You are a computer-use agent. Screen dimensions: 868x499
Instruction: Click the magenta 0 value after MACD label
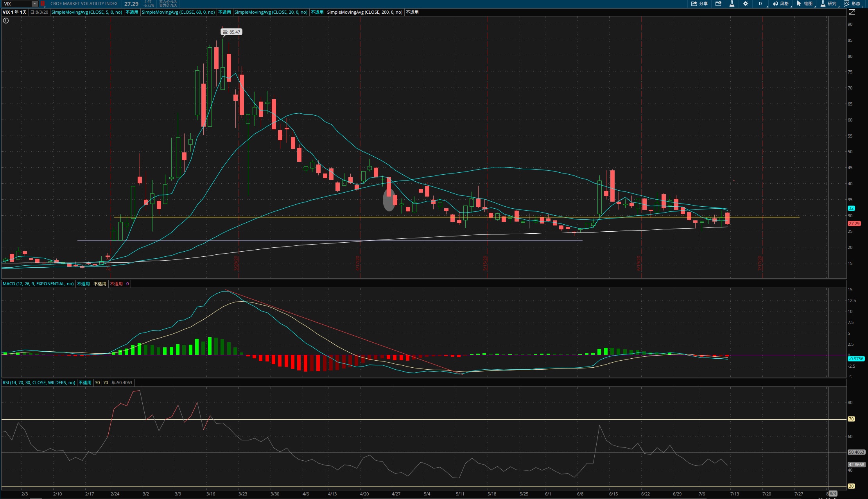pos(127,284)
